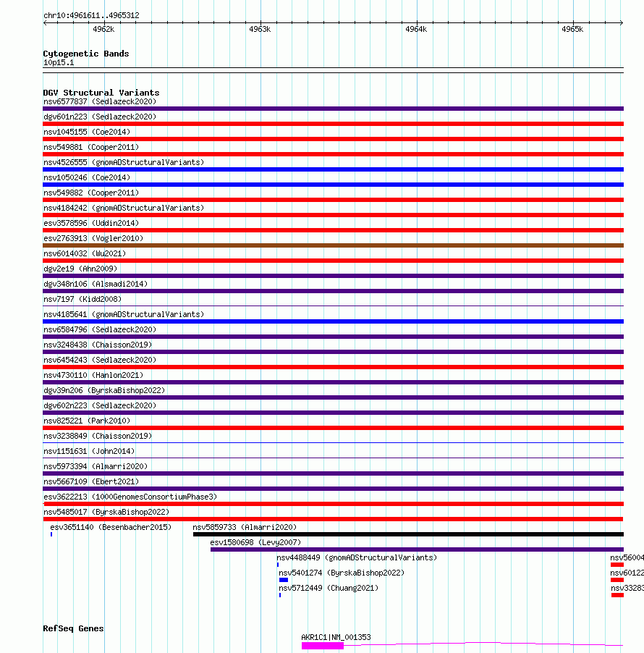Click the 4965k ruler tick label
This screenshot has height=653, width=644.
coord(572,29)
